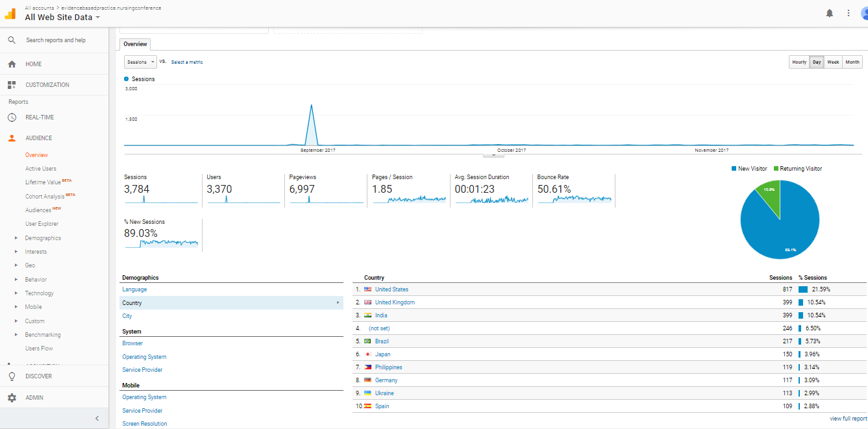The width and height of the screenshot is (868, 429).
Task: Click the Germany flag icon
Action: (x=367, y=380)
